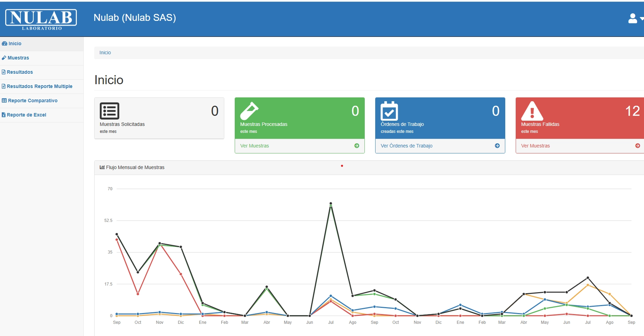
Task: Click the Órdenes de Trabajo calendar icon
Action: pyautogui.click(x=389, y=111)
